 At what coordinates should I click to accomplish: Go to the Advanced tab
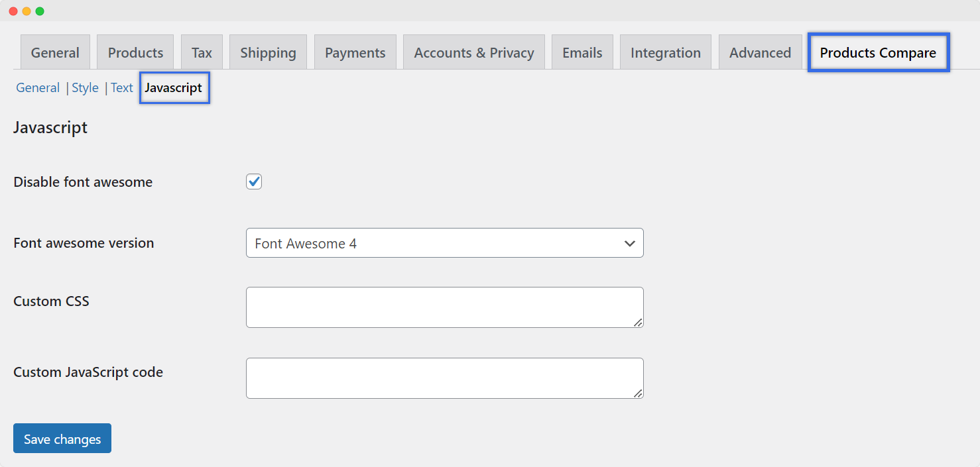pos(760,53)
